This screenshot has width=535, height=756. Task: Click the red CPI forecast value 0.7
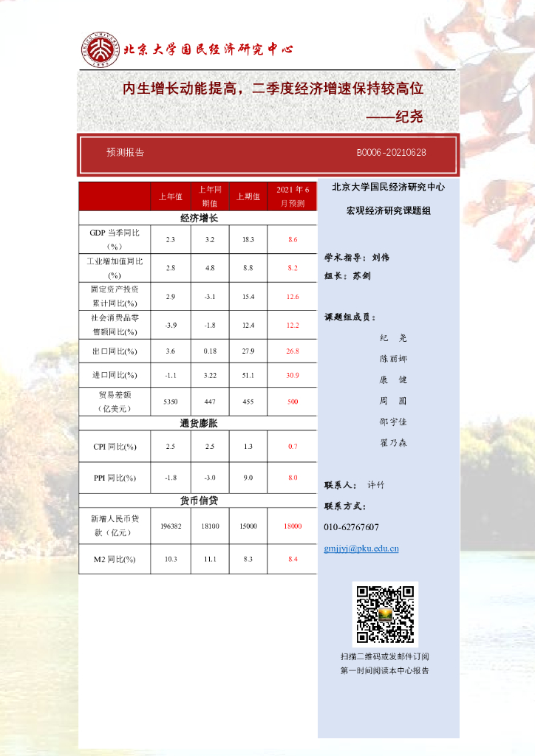click(x=293, y=447)
